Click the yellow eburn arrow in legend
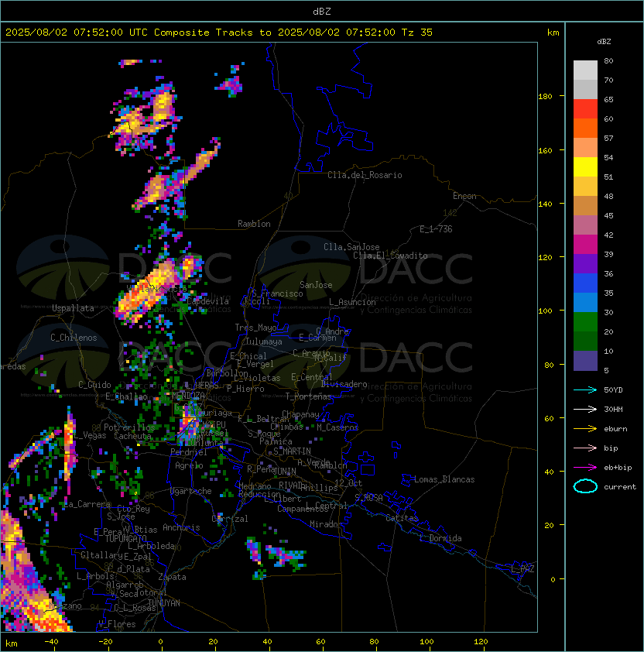The height and width of the screenshot is (652, 644). [x=585, y=429]
